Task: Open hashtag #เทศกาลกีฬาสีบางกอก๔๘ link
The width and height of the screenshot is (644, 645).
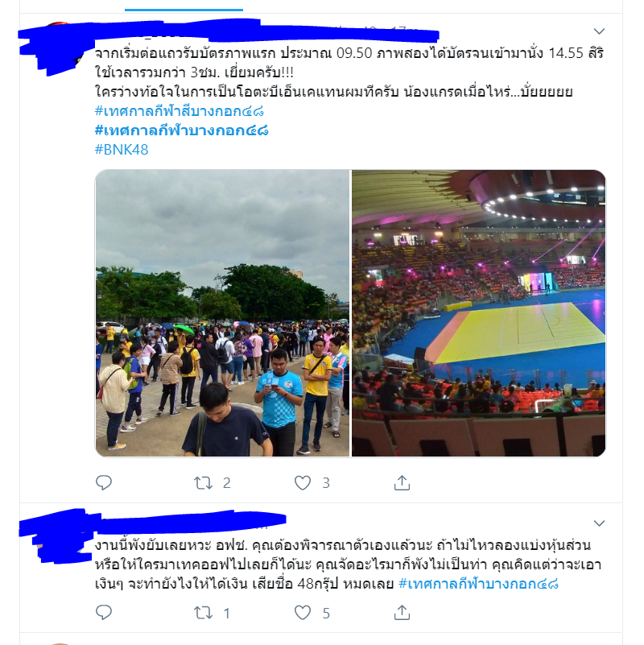Action: click(x=180, y=111)
